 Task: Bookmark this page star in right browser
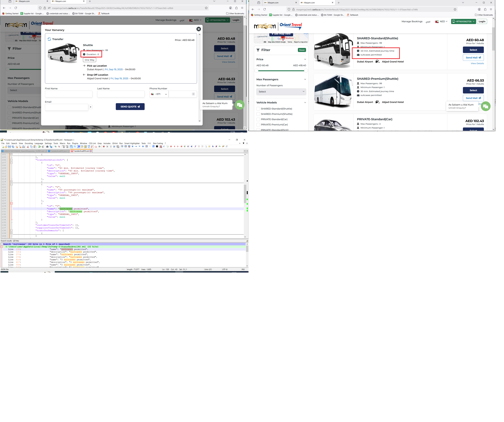click(x=455, y=9)
